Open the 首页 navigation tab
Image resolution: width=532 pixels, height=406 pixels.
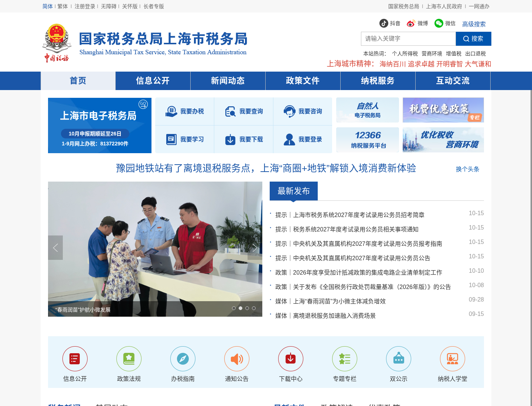[78, 81]
